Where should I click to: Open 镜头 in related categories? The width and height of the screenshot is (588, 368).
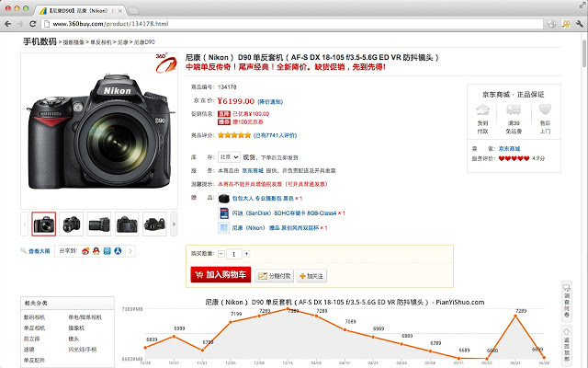point(73,339)
